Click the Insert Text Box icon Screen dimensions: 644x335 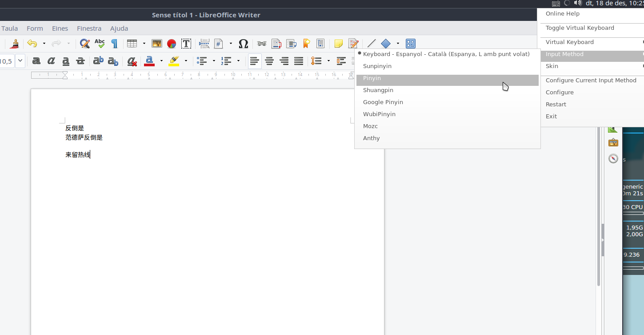186,44
